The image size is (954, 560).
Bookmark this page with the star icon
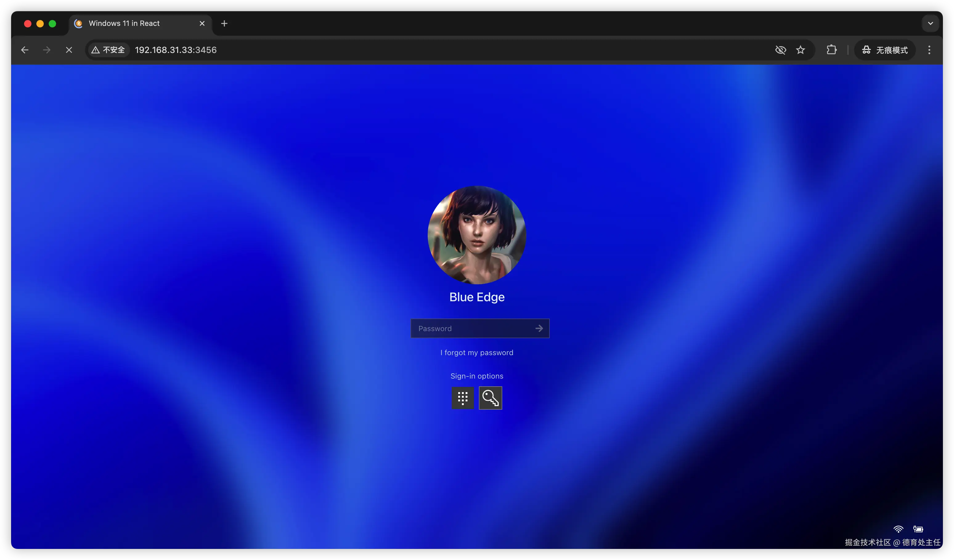[x=800, y=50]
